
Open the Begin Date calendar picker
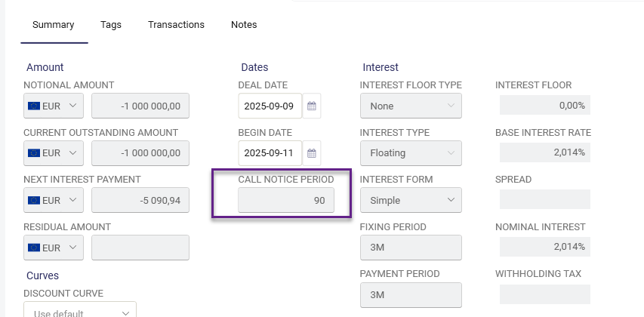pos(312,153)
